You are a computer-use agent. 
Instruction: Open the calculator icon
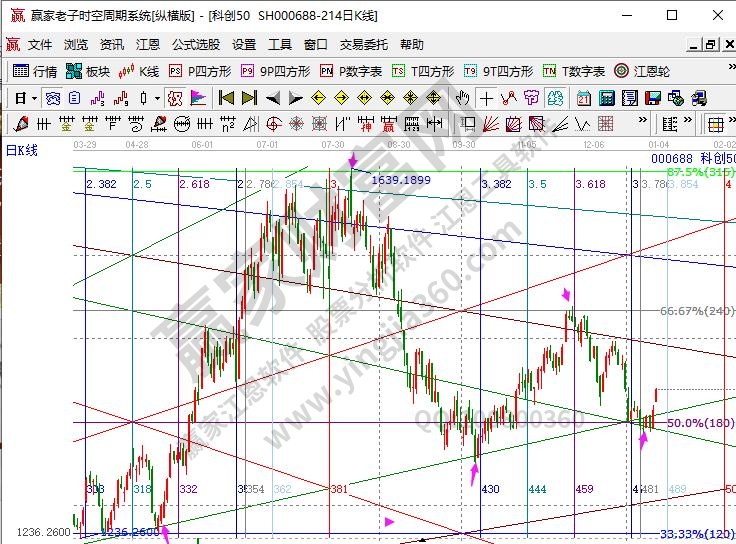[x=607, y=98]
